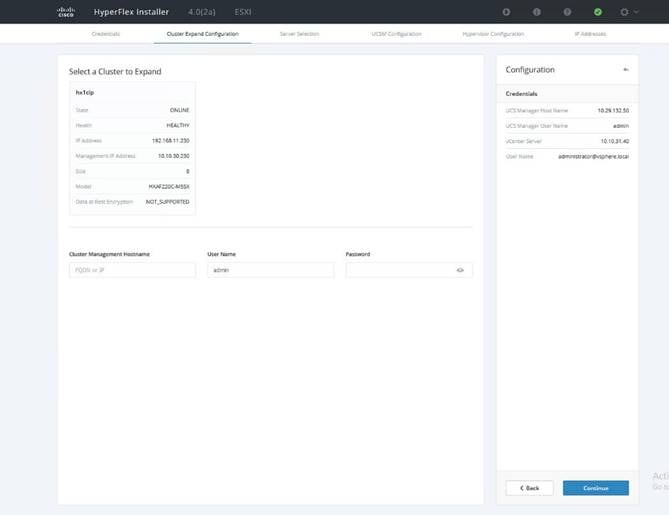Click the 192.168.11.230 IP address value
Viewport: 669px width, 515px height.
171,141
